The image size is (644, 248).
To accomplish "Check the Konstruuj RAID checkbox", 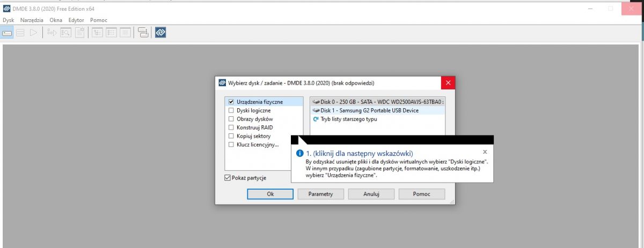I will pos(231,127).
